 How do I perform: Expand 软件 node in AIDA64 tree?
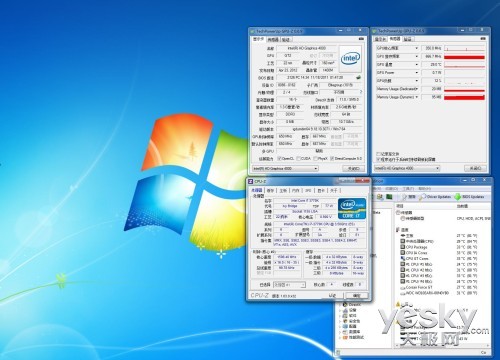point(340,315)
